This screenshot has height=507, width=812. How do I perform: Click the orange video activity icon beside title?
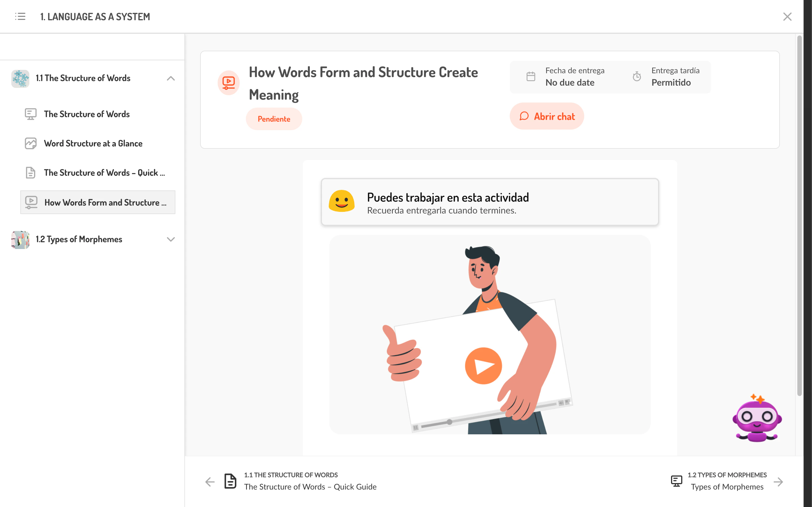click(228, 83)
